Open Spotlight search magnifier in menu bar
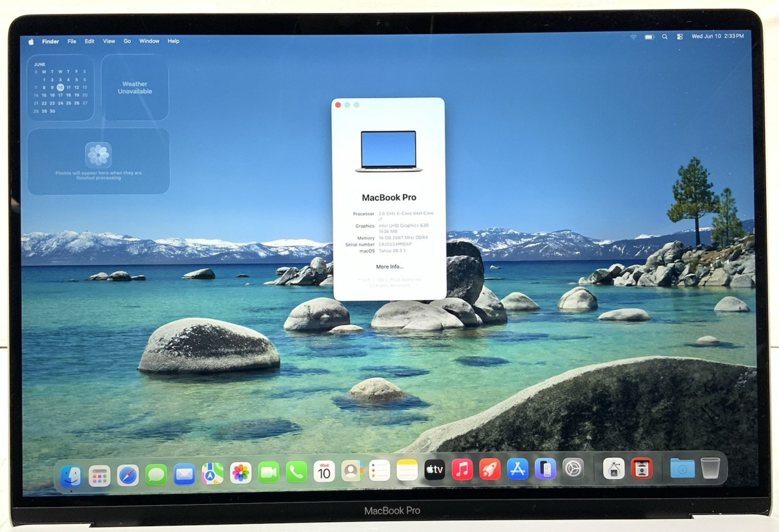Image resolution: width=779 pixels, height=532 pixels. coord(665,37)
